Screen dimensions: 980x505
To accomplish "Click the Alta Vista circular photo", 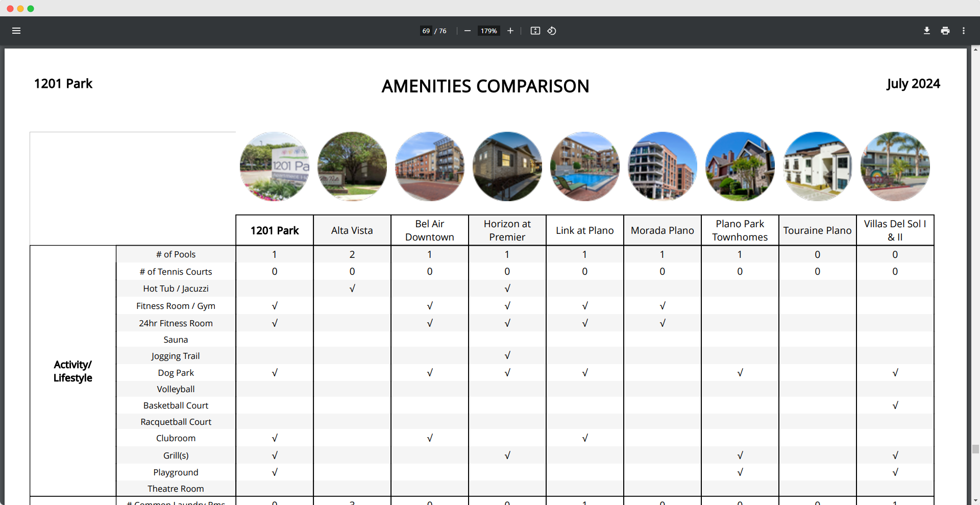I will 352,166.
